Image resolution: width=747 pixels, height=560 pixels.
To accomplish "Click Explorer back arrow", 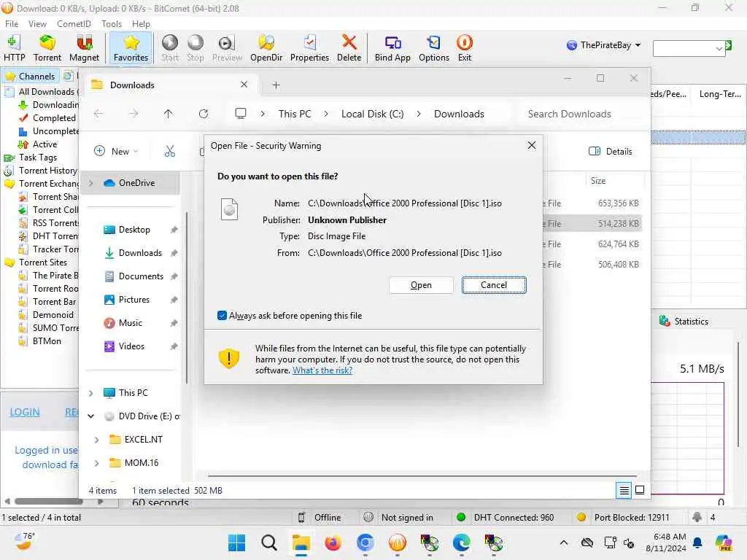I will (x=98, y=114).
